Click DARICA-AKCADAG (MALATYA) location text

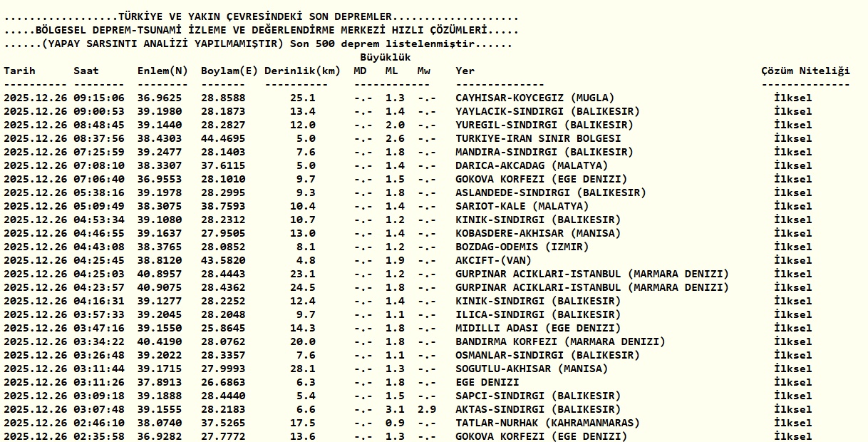(532, 165)
